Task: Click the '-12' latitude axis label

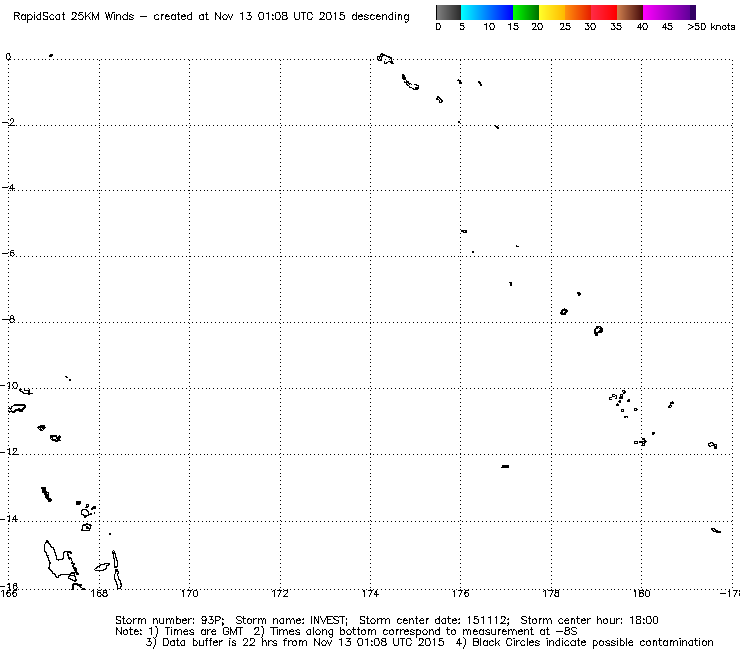Action: click(x=9, y=451)
